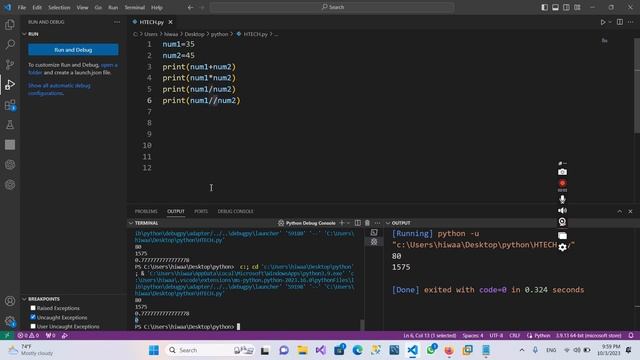Toggle the primary side bar layout icon
This screenshot has height=360, width=640.
[x=544, y=7]
